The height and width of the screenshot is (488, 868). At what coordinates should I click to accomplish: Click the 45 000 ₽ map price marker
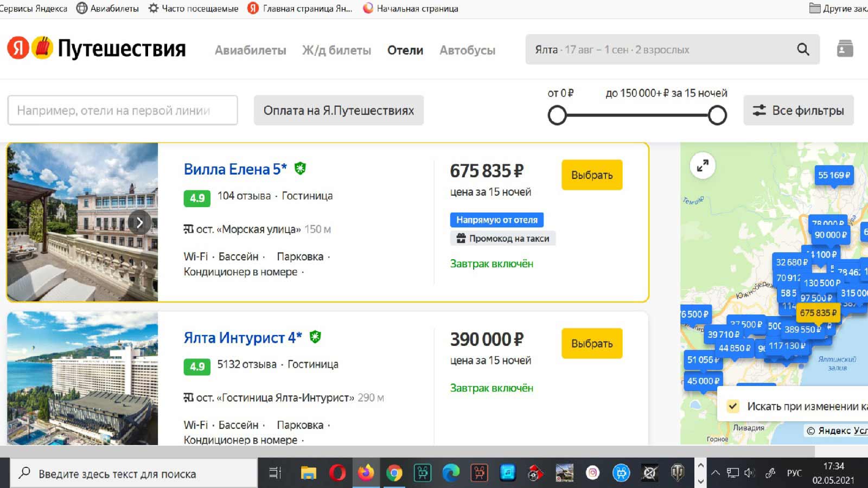click(x=703, y=381)
